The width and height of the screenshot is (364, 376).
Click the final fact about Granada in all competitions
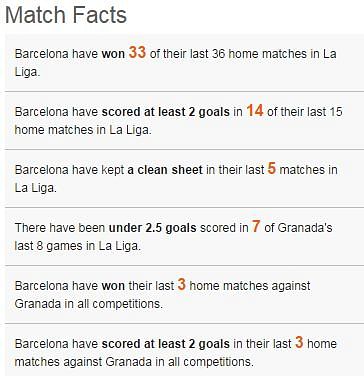pos(184,350)
